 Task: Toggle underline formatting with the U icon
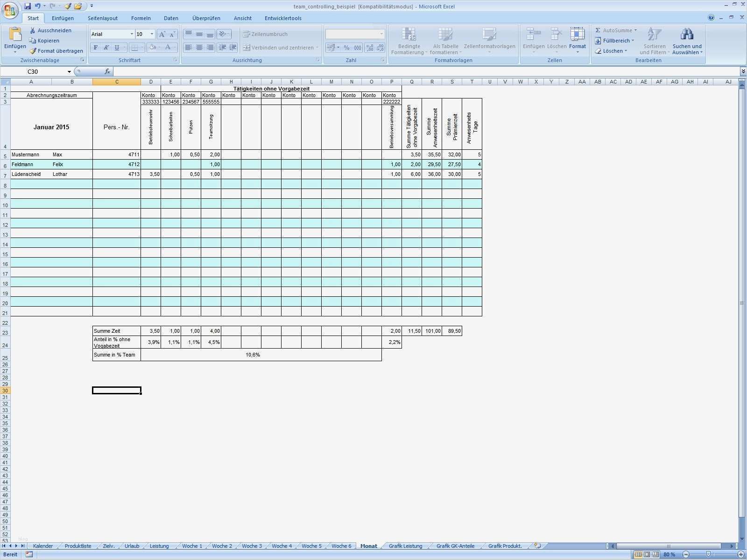click(x=116, y=47)
